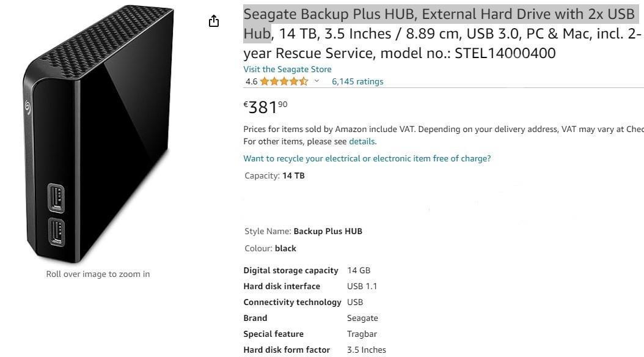This screenshot has height=357, width=644.
Task: Expand the ratings chevron next to stars
Action: coord(317,81)
